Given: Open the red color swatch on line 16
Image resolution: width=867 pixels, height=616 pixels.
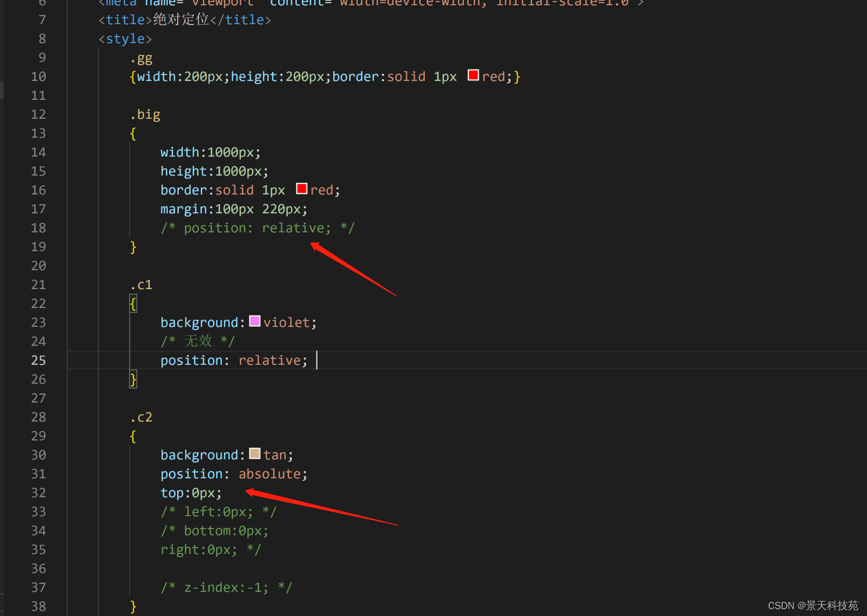Looking at the screenshot, I should point(301,189).
